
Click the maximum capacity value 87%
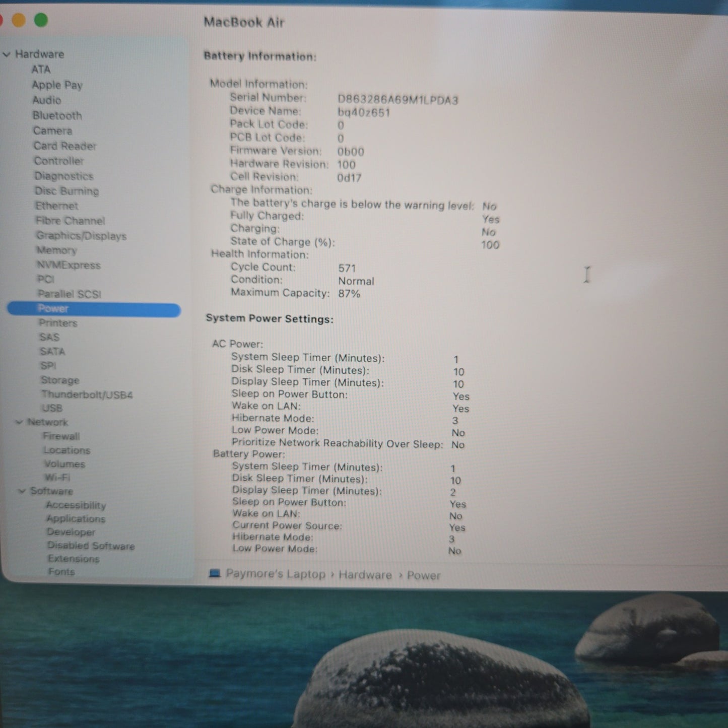[x=349, y=294]
